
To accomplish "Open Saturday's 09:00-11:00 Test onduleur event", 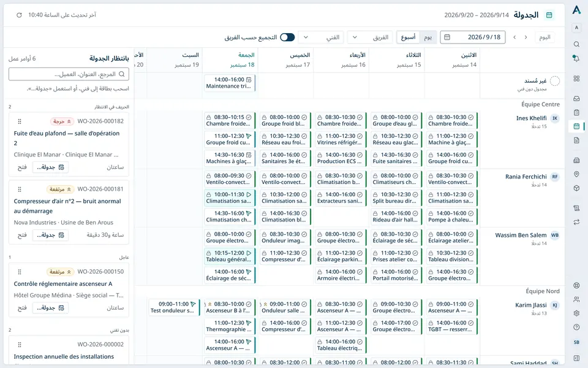I will coord(175,307).
